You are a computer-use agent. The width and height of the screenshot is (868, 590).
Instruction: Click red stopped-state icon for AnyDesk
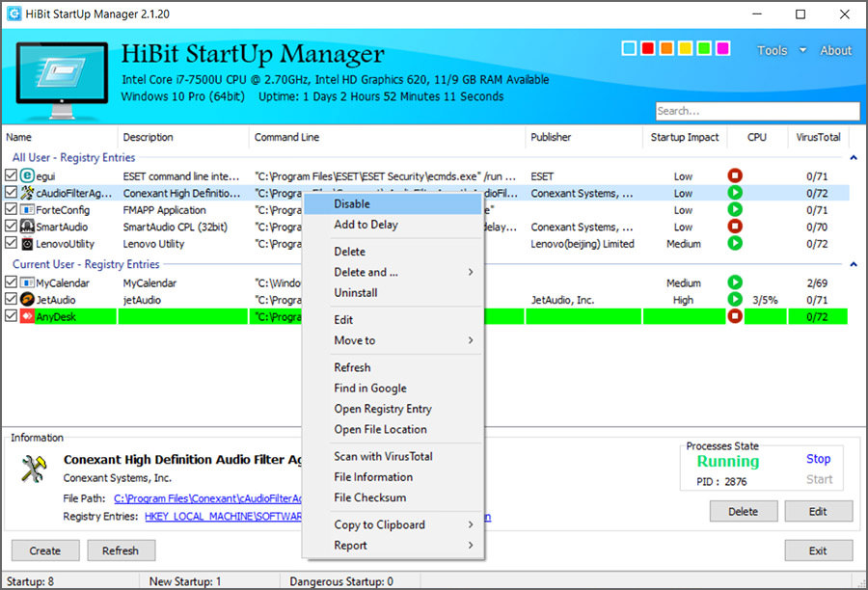[x=735, y=316]
